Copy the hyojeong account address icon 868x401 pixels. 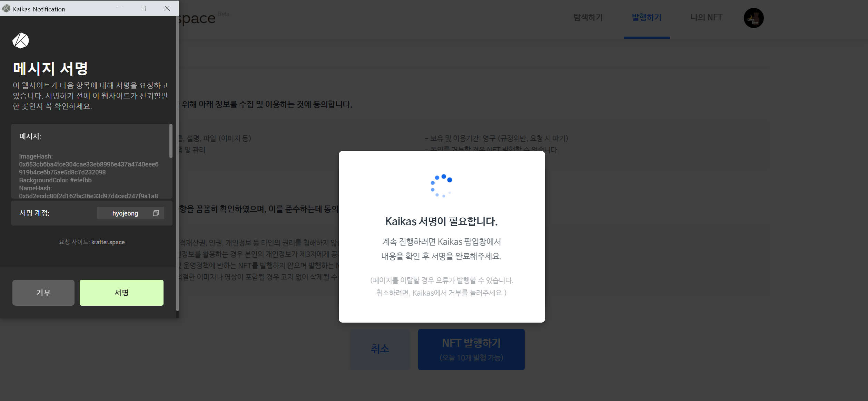[x=156, y=213]
